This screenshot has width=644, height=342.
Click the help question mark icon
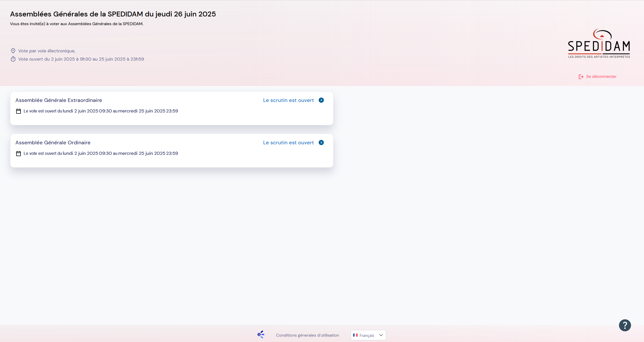pyautogui.click(x=625, y=325)
